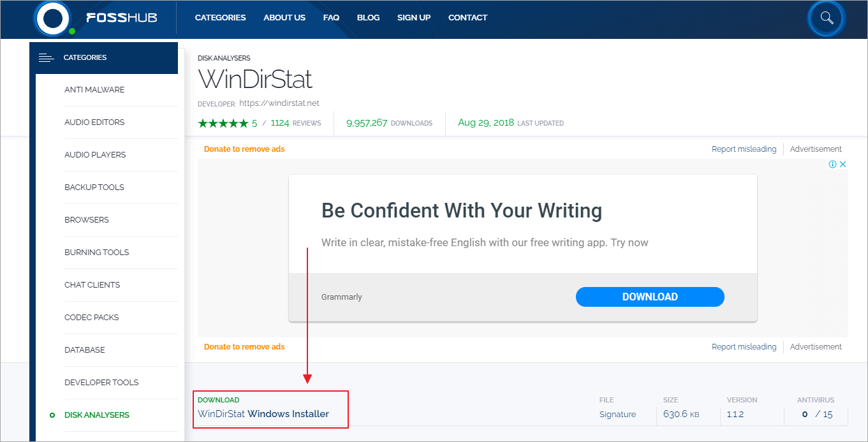The height and width of the screenshot is (442, 868).
Task: Click SIGN UP in navigation
Action: click(414, 18)
